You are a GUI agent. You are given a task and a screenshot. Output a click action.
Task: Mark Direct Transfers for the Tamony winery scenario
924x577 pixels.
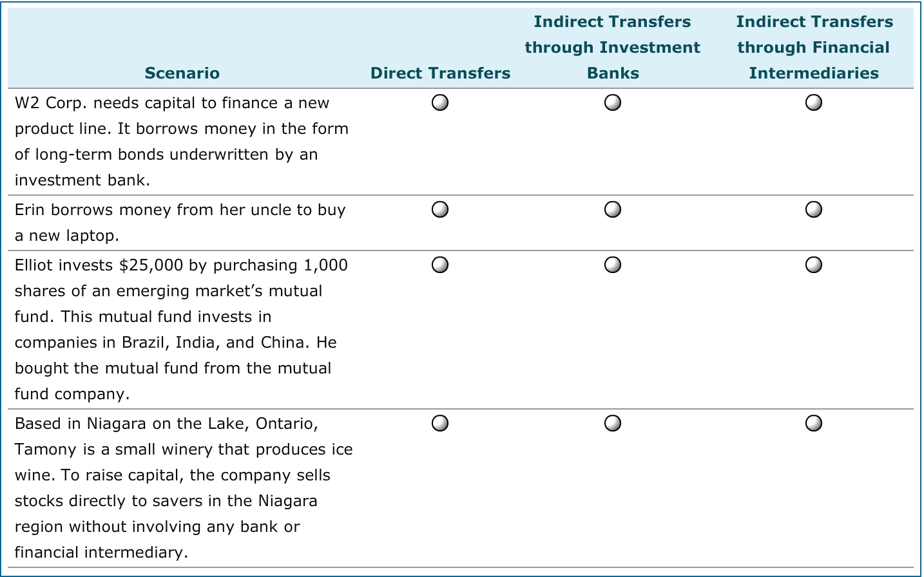[x=439, y=422]
